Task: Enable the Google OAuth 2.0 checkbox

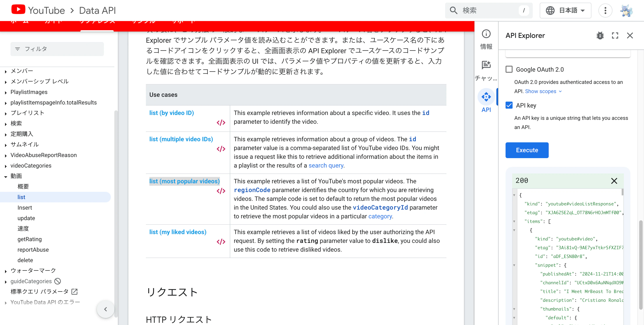Action: tap(509, 69)
